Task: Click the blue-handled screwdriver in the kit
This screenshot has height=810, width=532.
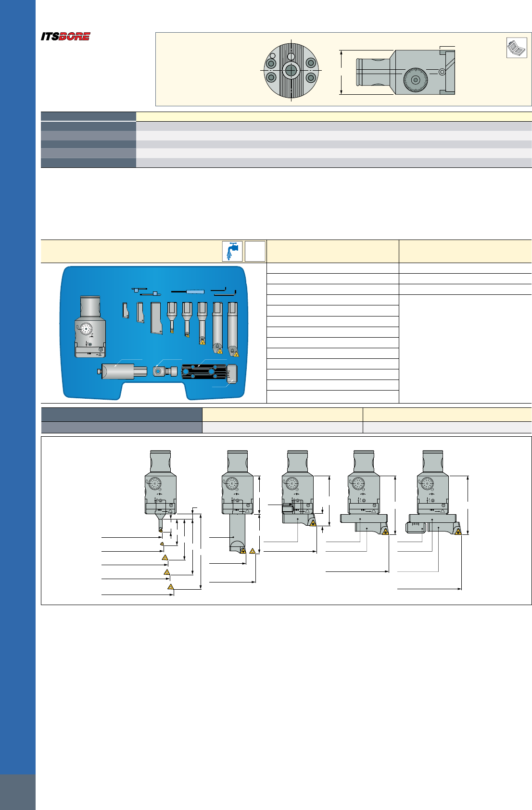Action: (x=188, y=291)
